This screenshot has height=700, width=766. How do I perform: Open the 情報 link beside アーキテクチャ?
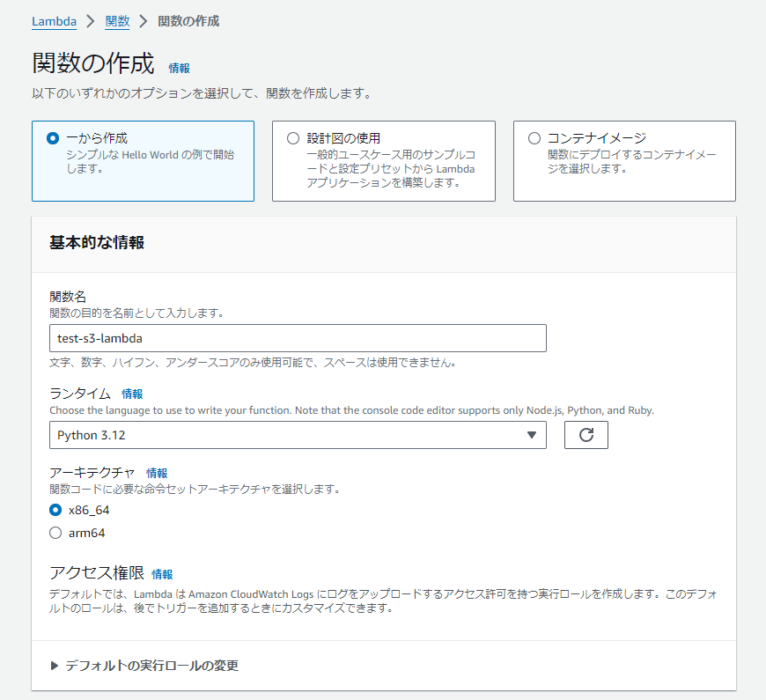[x=157, y=473]
